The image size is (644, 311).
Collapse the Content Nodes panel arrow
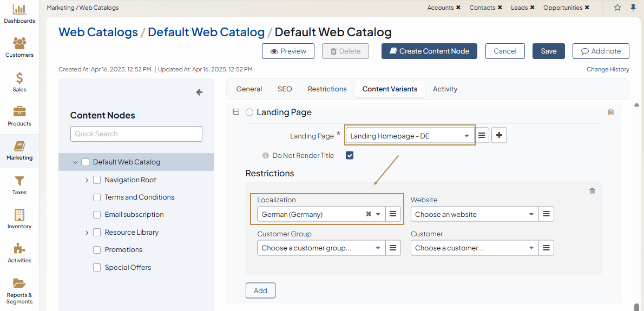click(x=199, y=92)
